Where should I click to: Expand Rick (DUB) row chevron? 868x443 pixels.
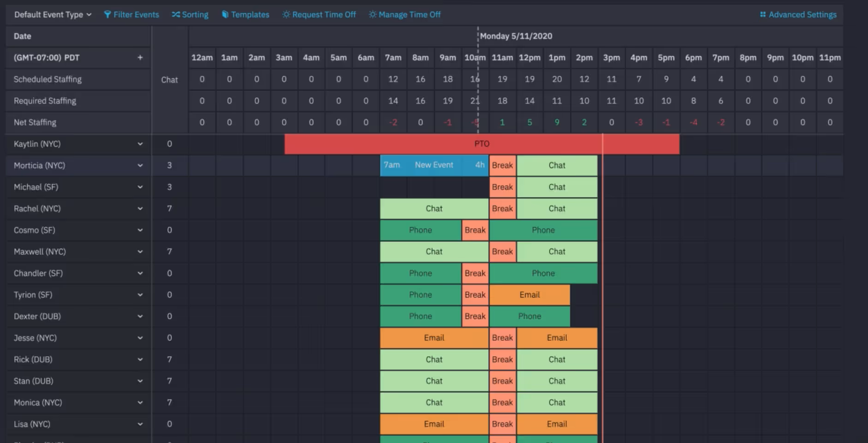pos(140,359)
